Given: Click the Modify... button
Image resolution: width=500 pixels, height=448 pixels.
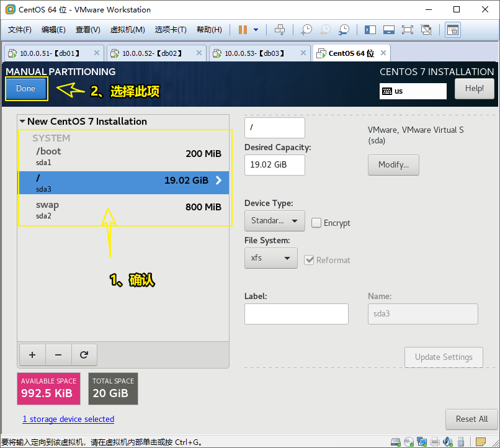Looking at the screenshot, I should (393, 165).
